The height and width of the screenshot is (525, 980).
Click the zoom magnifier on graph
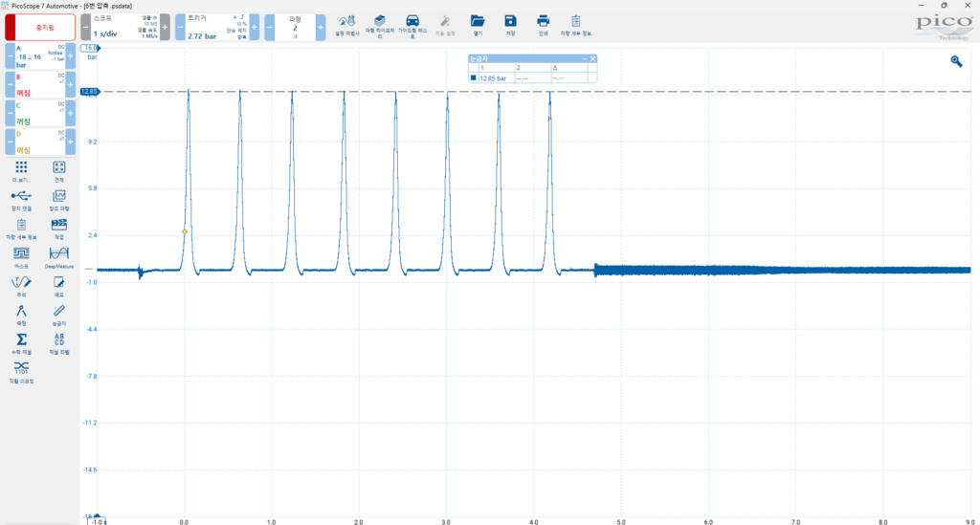click(955, 61)
